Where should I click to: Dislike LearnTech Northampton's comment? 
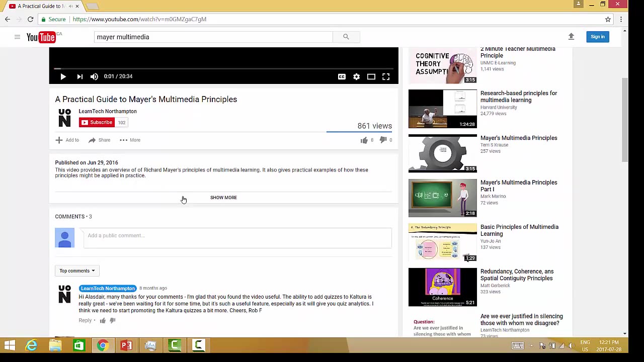112,320
